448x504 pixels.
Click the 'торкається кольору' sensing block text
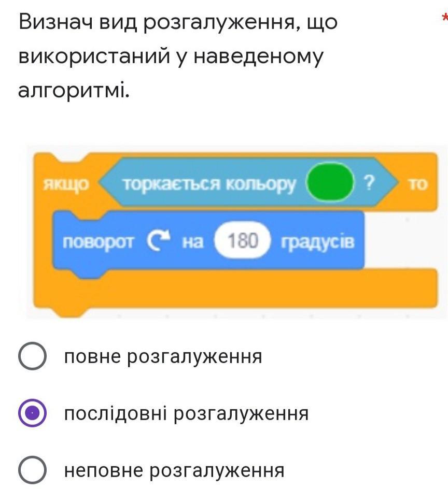(x=208, y=184)
